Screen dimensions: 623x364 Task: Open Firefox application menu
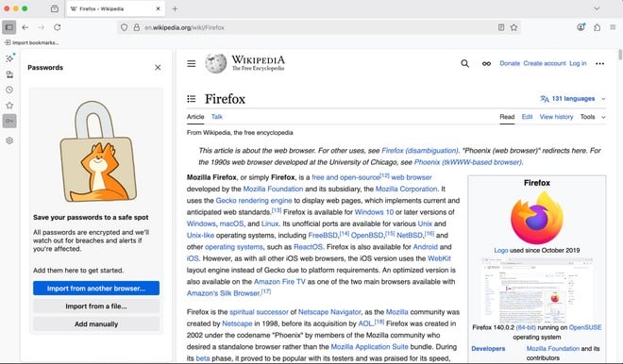[x=613, y=27]
